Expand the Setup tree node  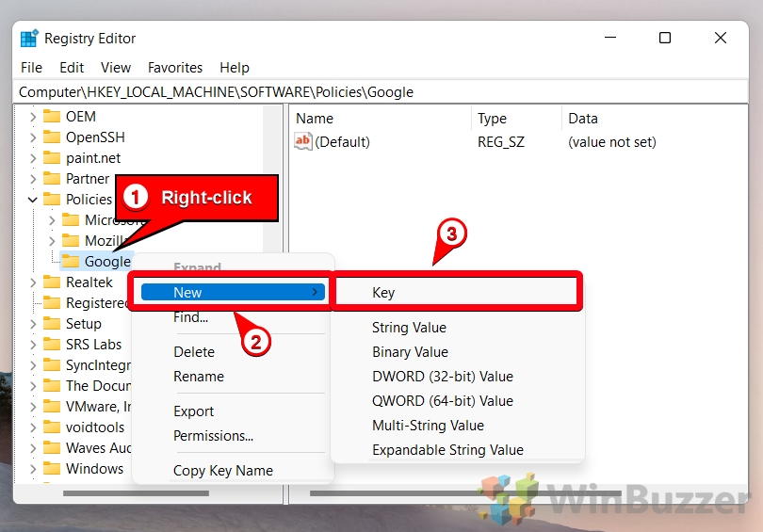(33, 324)
